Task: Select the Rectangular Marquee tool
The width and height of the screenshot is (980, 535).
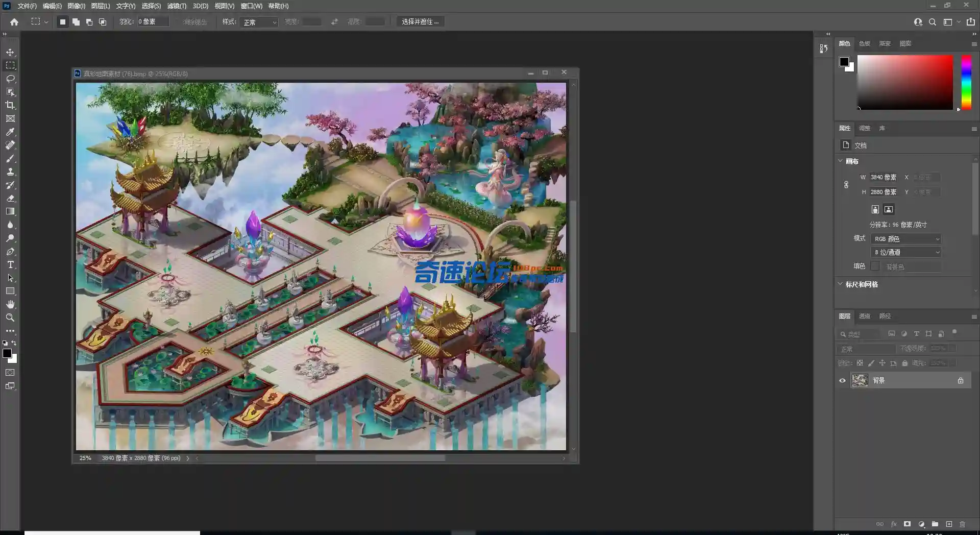Action: (10, 65)
